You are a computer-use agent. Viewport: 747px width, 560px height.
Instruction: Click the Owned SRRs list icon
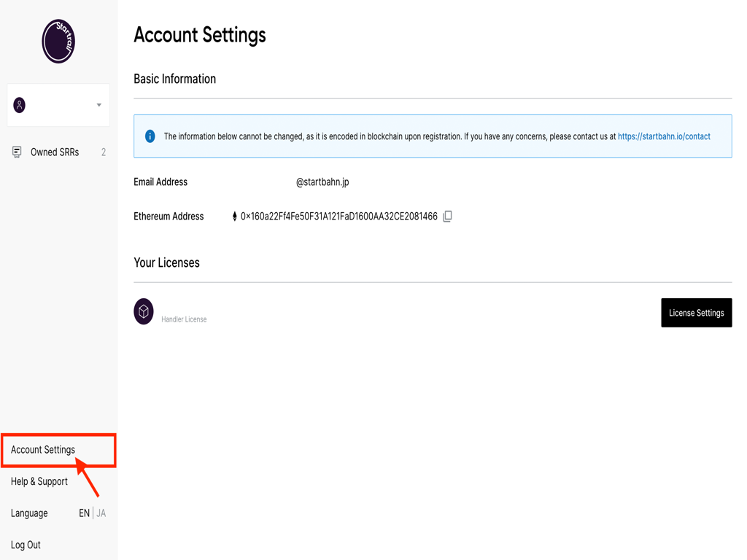point(17,152)
